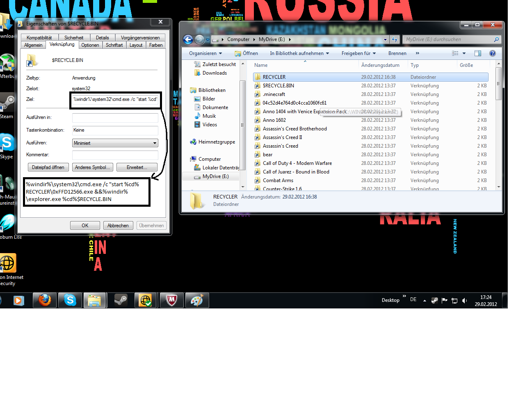
Task: Click the Ziel target input field
Action: pos(115,99)
